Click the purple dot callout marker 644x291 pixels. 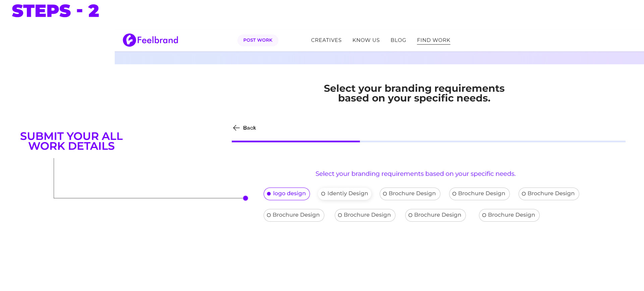[246, 198]
